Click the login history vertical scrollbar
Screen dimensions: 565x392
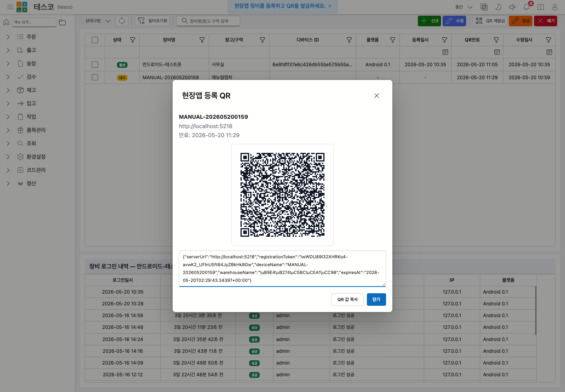pyautogui.click(x=536, y=310)
